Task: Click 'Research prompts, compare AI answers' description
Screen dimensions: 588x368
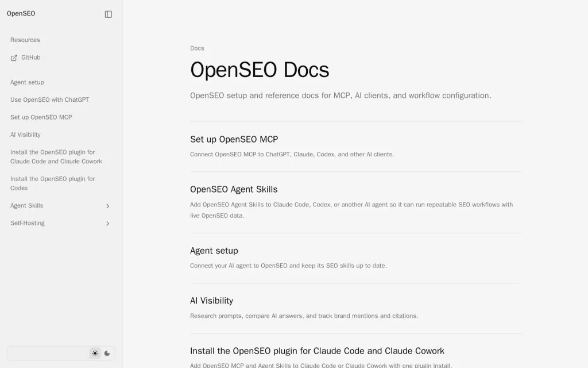Action: (304, 316)
